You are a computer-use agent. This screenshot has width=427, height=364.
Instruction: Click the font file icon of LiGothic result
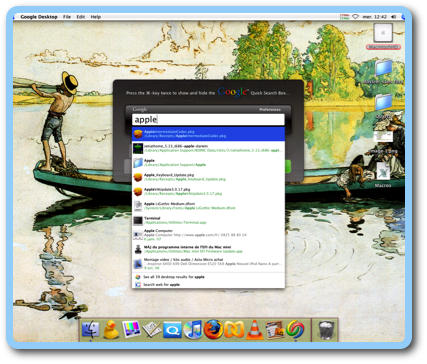138,206
